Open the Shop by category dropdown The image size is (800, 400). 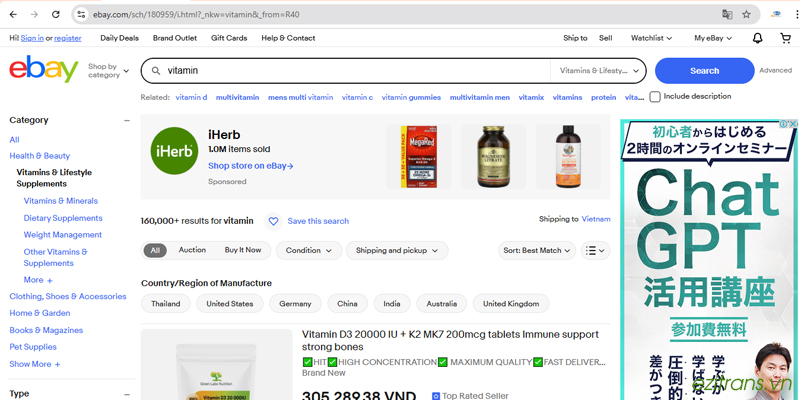pos(108,70)
